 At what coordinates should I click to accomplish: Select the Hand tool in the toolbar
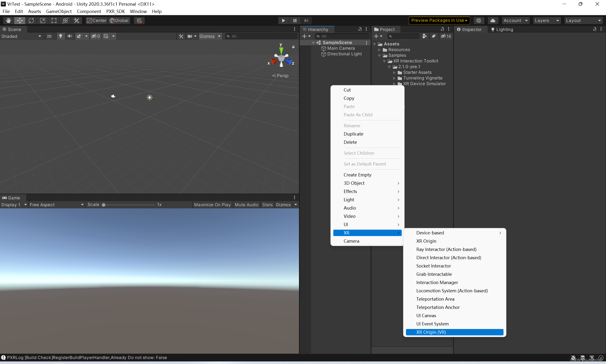click(8, 20)
